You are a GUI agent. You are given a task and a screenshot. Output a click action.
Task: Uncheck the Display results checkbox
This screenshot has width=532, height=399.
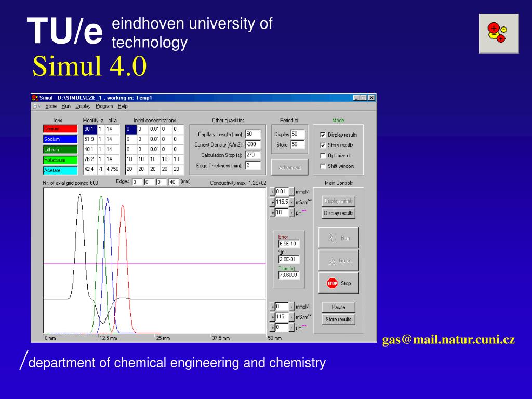coord(323,135)
